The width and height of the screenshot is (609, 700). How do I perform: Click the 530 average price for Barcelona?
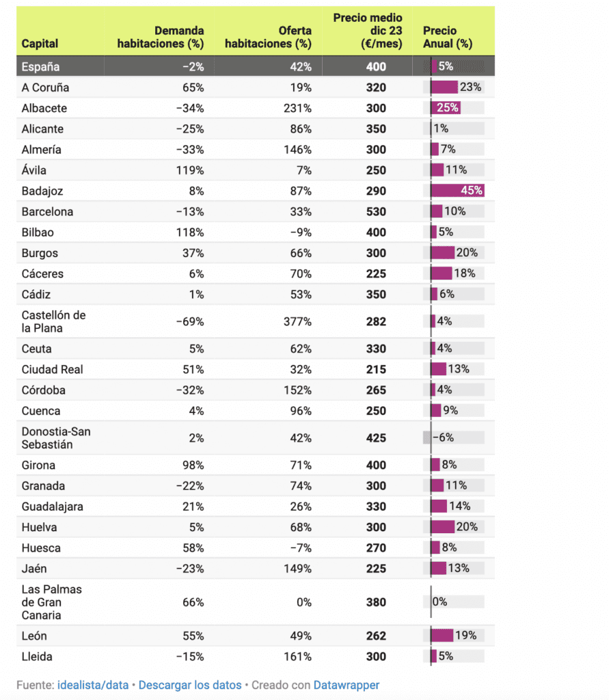tap(376, 212)
